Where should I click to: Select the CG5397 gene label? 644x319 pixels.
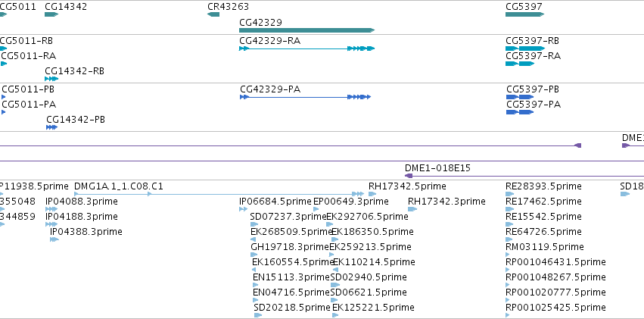(x=524, y=7)
